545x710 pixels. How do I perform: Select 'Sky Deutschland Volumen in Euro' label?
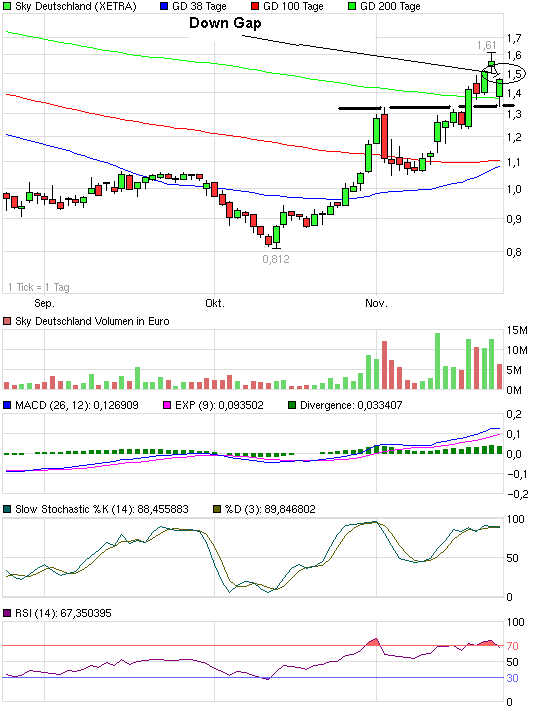tap(92, 321)
